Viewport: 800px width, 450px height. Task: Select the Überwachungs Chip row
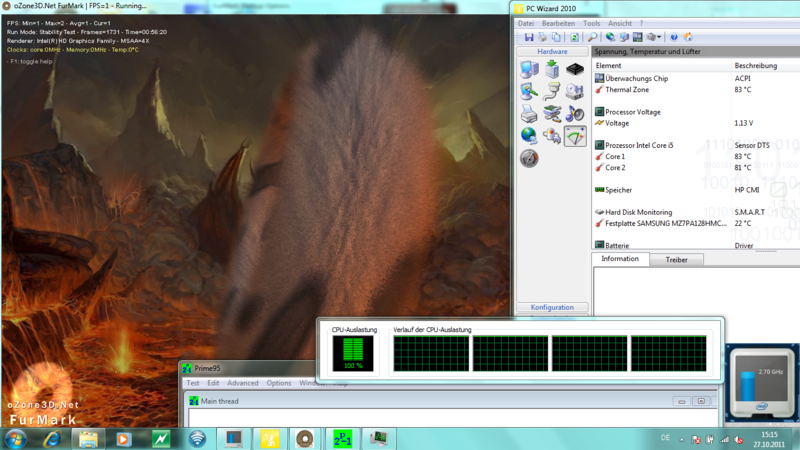696,79
